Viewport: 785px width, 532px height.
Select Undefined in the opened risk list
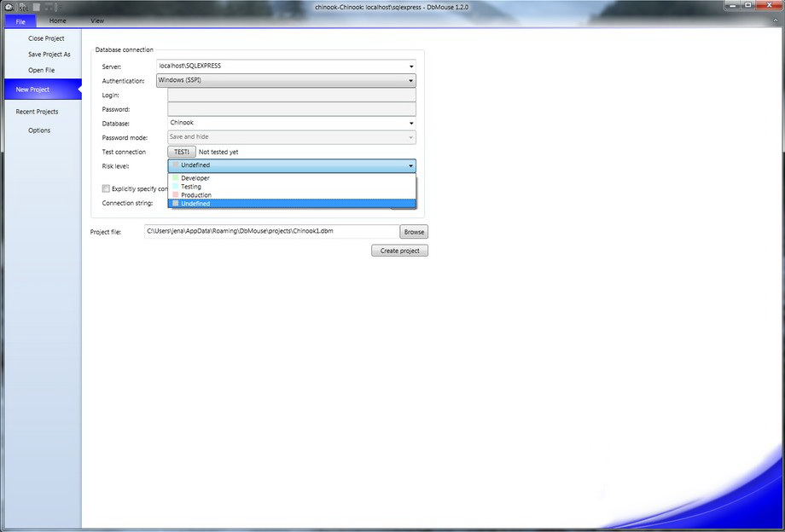pyautogui.click(x=291, y=204)
